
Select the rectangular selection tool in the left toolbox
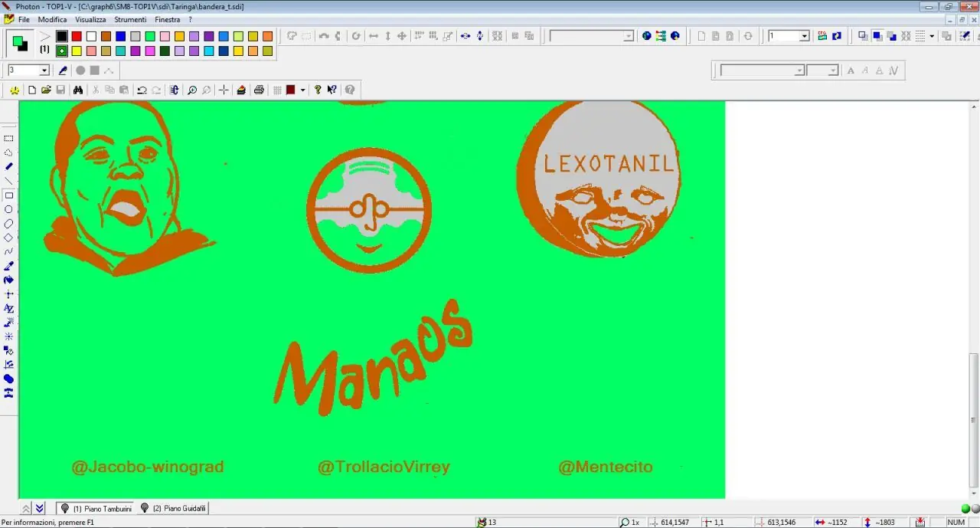tap(9, 139)
